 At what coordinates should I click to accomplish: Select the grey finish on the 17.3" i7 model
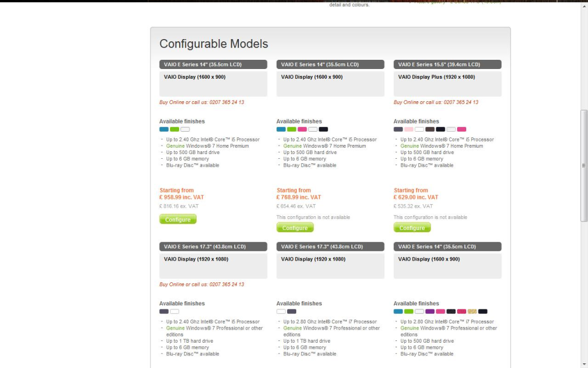pyautogui.click(x=291, y=311)
